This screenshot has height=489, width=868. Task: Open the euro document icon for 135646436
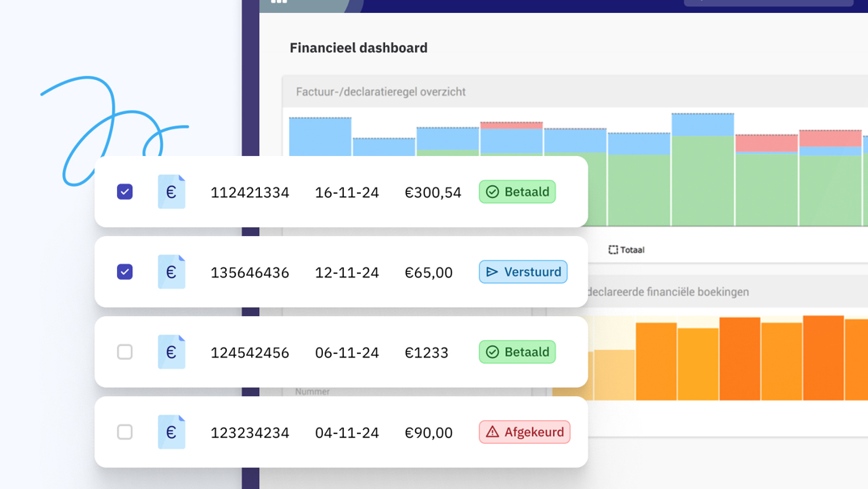[171, 272]
